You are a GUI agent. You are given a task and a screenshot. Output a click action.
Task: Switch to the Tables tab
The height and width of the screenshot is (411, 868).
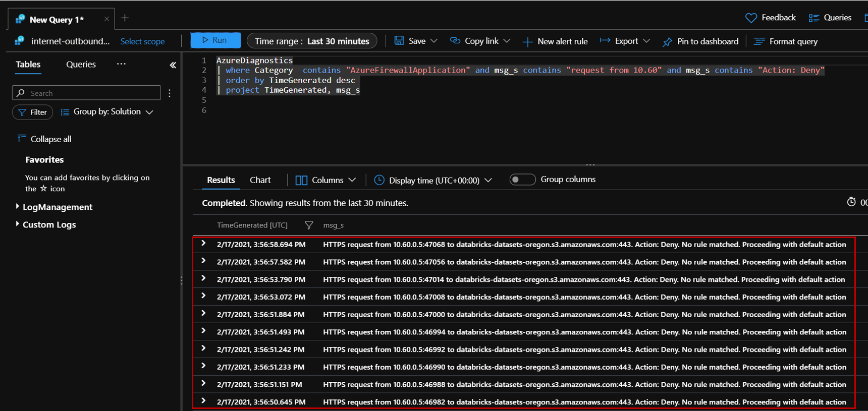click(28, 65)
